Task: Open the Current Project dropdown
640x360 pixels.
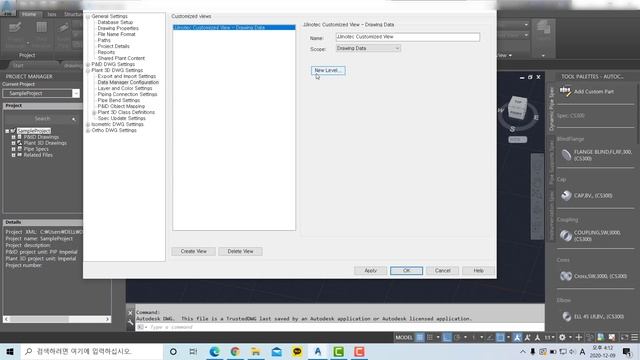Action: pos(76,93)
